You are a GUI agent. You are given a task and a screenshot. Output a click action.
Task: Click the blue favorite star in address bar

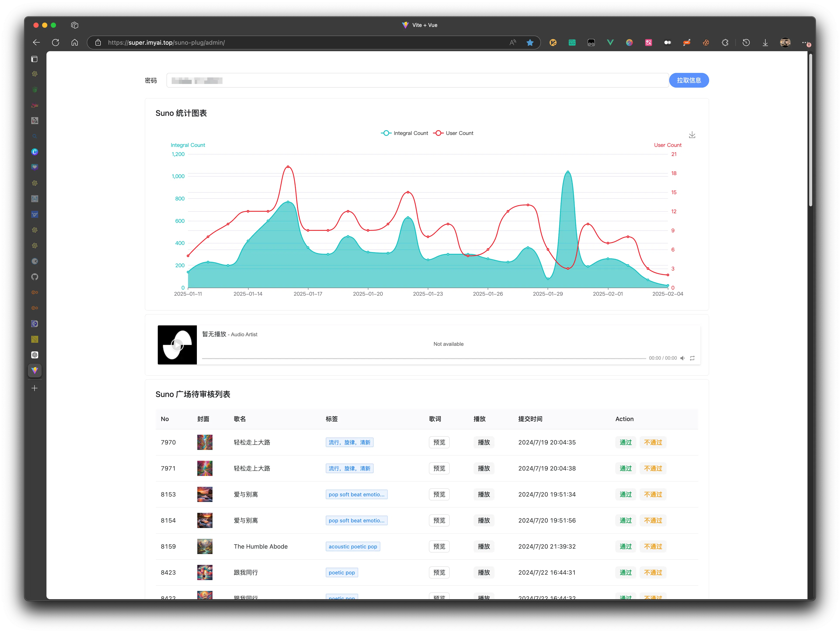tap(530, 43)
